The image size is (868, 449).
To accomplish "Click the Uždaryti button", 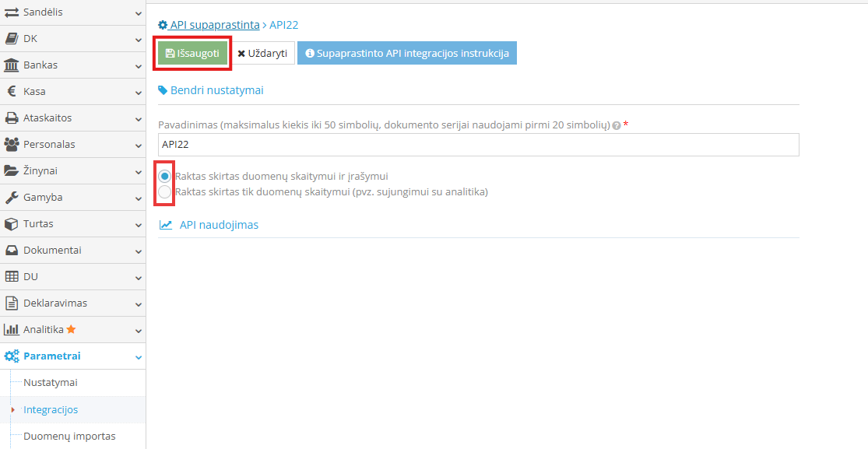I will point(263,54).
